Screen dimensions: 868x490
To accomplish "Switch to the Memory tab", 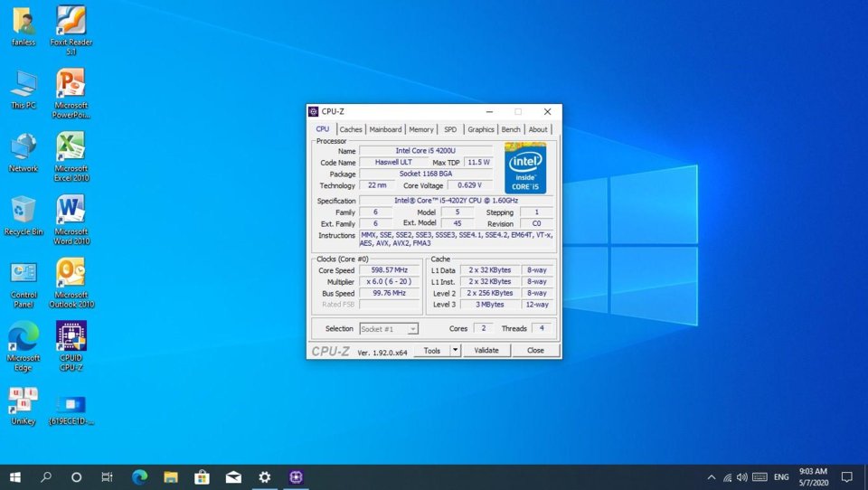I will [x=420, y=129].
